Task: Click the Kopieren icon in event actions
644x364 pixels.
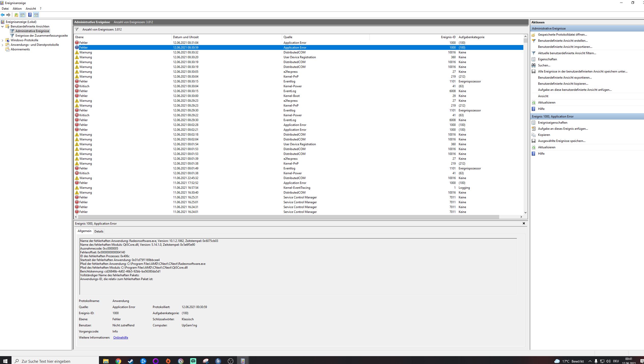Action: coord(534,135)
